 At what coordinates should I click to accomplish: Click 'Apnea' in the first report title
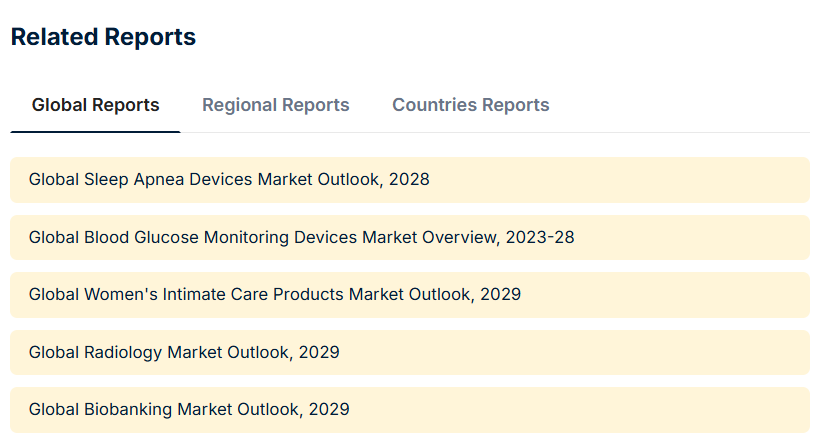[x=159, y=179]
